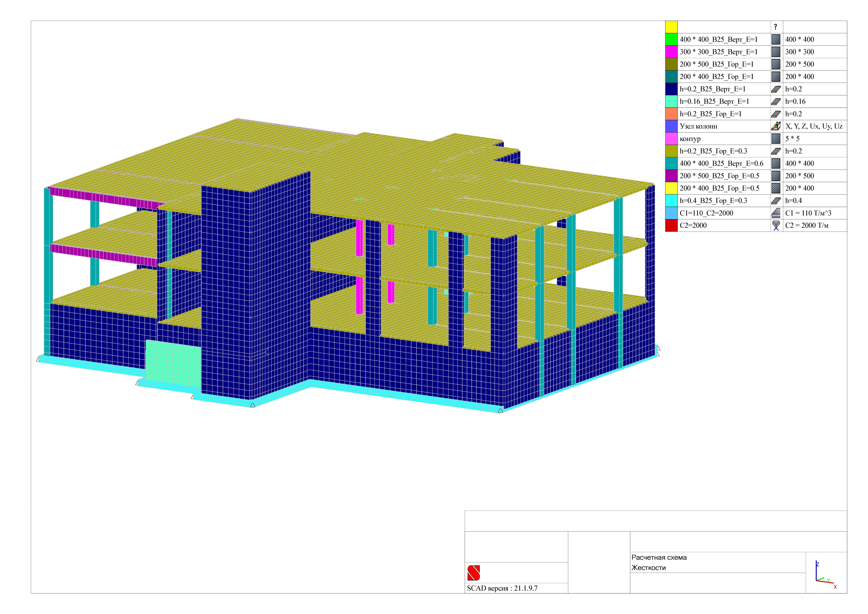
Task: Click the title Расчетная схема
Action: tap(659, 558)
